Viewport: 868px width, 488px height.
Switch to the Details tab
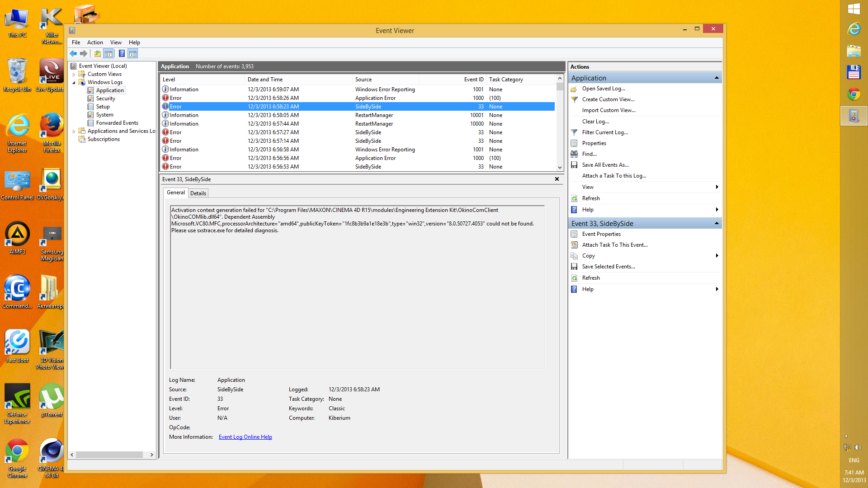point(198,193)
